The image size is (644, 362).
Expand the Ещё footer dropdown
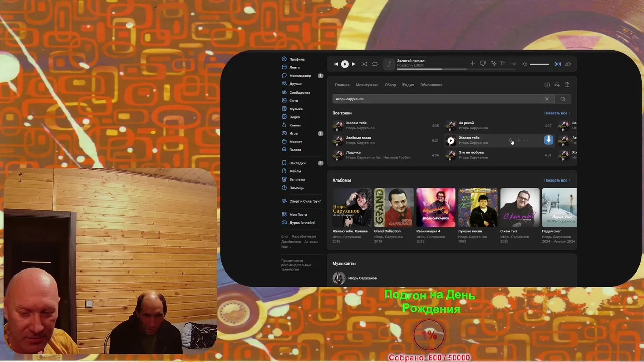click(286, 247)
